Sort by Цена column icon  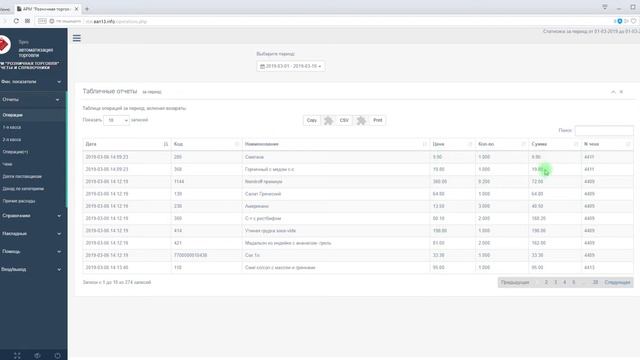[x=470, y=144]
